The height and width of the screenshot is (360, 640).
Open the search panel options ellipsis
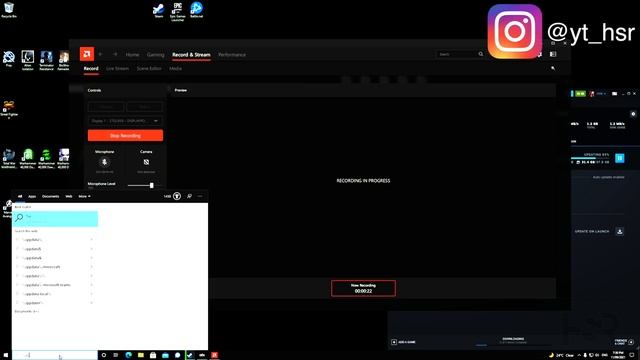[x=200, y=196]
